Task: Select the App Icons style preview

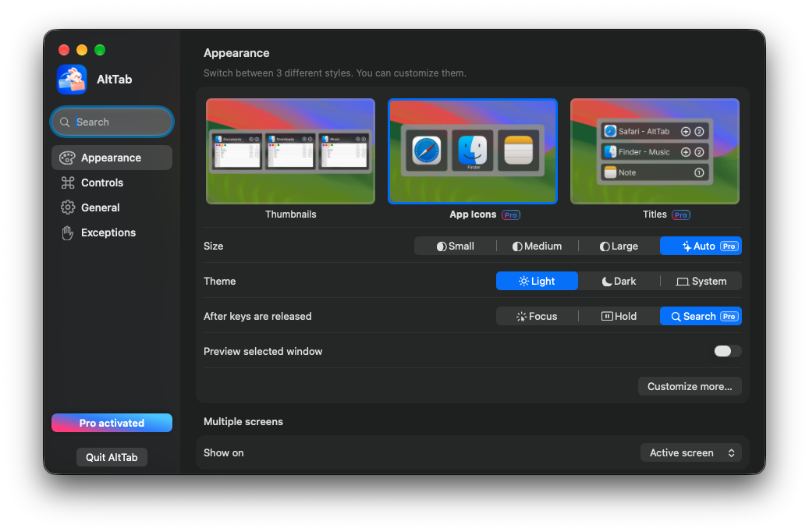Action: click(473, 151)
